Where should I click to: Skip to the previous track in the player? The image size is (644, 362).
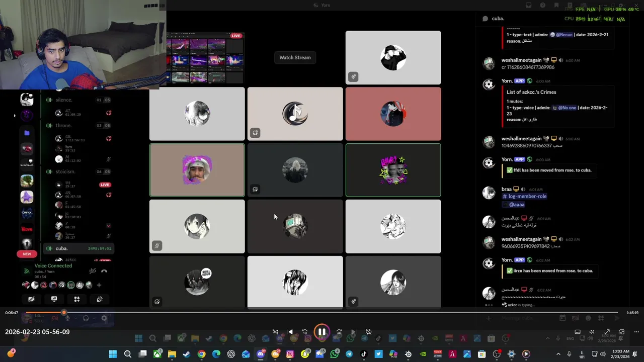coord(290,332)
